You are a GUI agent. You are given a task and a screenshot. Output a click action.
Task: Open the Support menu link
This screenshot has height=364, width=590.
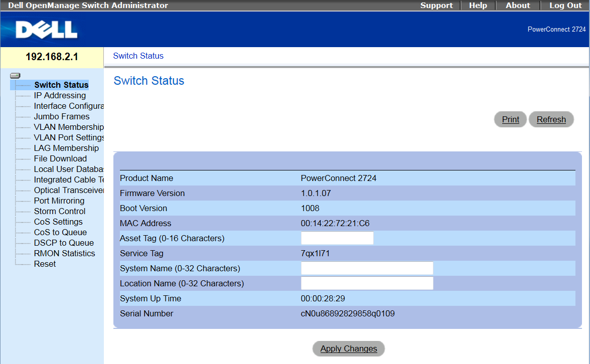pos(436,6)
